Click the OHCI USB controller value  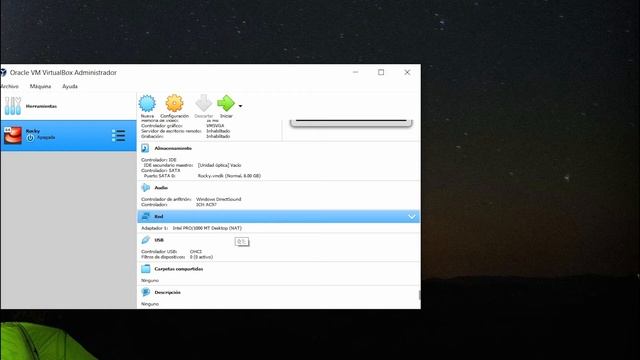point(196,252)
